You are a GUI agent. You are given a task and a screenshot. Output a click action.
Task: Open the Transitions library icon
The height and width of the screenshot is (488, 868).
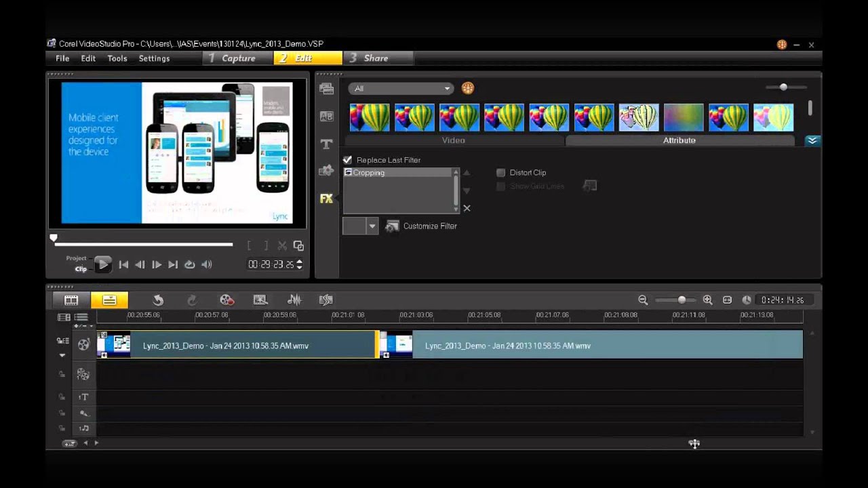pyautogui.click(x=326, y=116)
